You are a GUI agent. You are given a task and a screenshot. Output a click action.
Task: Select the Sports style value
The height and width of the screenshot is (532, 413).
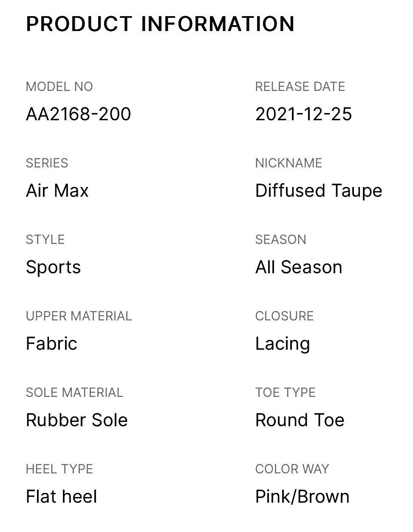(53, 268)
